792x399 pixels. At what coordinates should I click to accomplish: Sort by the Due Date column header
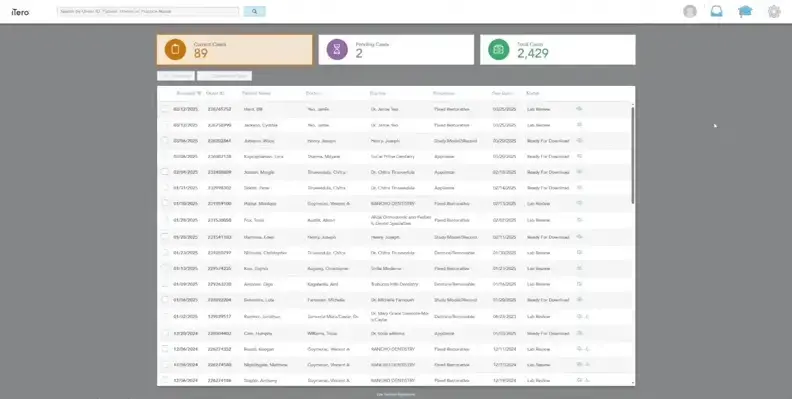(503, 93)
